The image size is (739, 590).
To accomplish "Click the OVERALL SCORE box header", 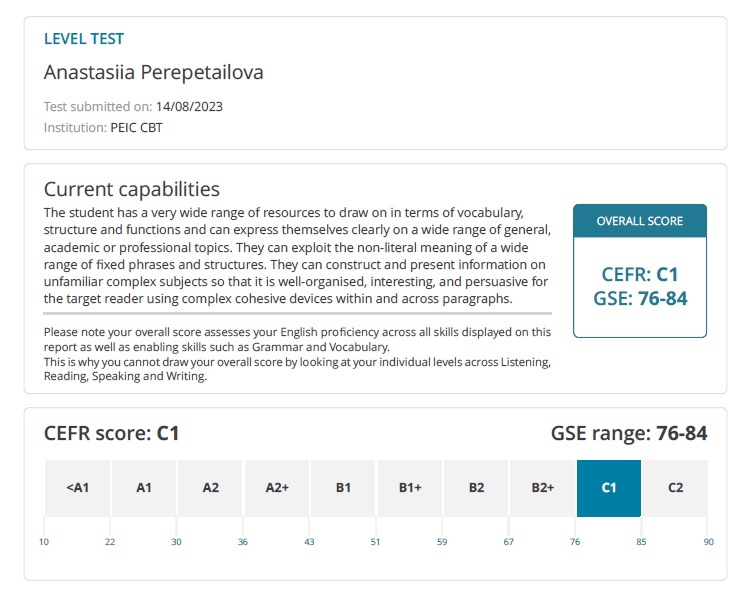I will pyautogui.click(x=640, y=221).
